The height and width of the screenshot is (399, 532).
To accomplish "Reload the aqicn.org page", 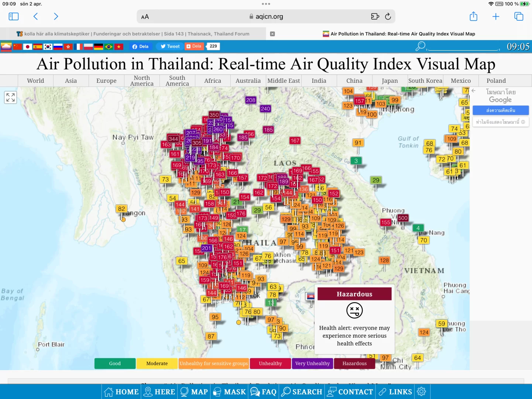I will click(x=388, y=16).
